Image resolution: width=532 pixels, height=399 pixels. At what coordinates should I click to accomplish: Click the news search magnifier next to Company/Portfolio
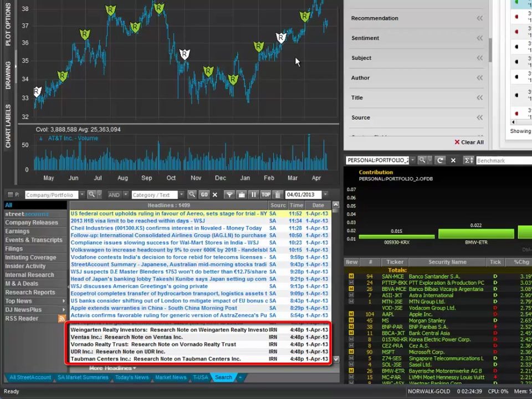[x=91, y=195]
